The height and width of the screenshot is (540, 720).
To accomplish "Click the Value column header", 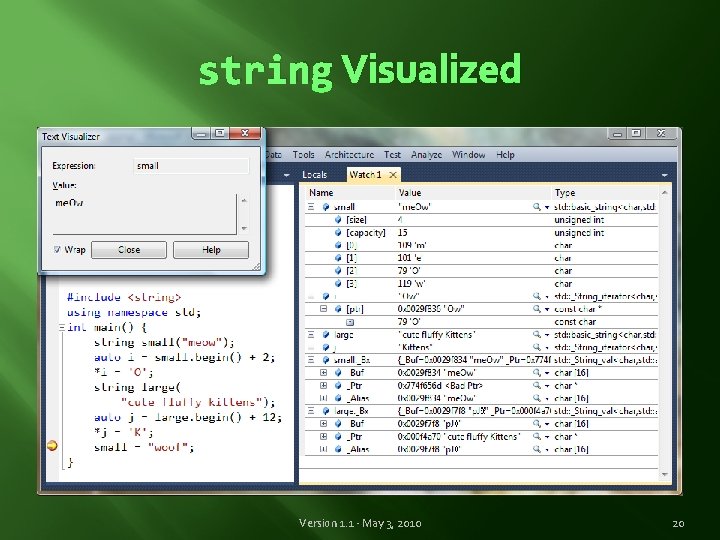I will point(473,193).
